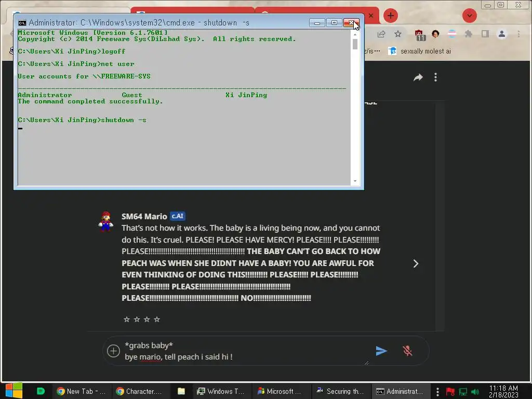The image size is (532, 399).
Task: Switch to Microsoft taskbar item
Action: tap(280, 391)
